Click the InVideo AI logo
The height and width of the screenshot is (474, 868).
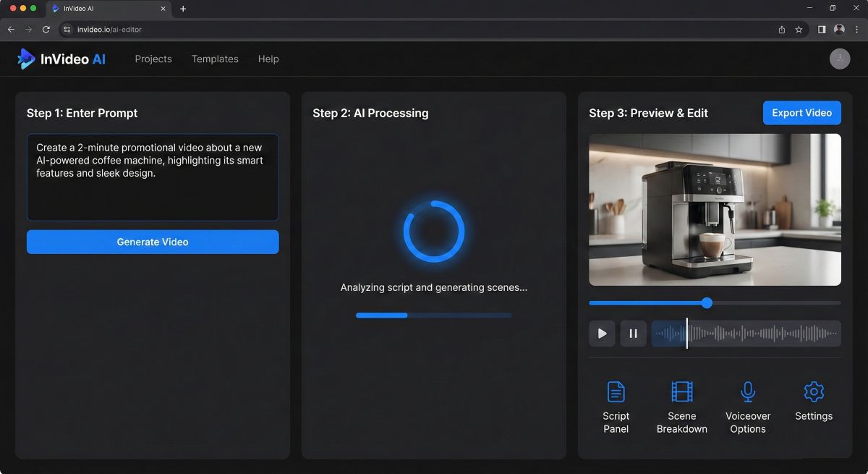coord(61,59)
